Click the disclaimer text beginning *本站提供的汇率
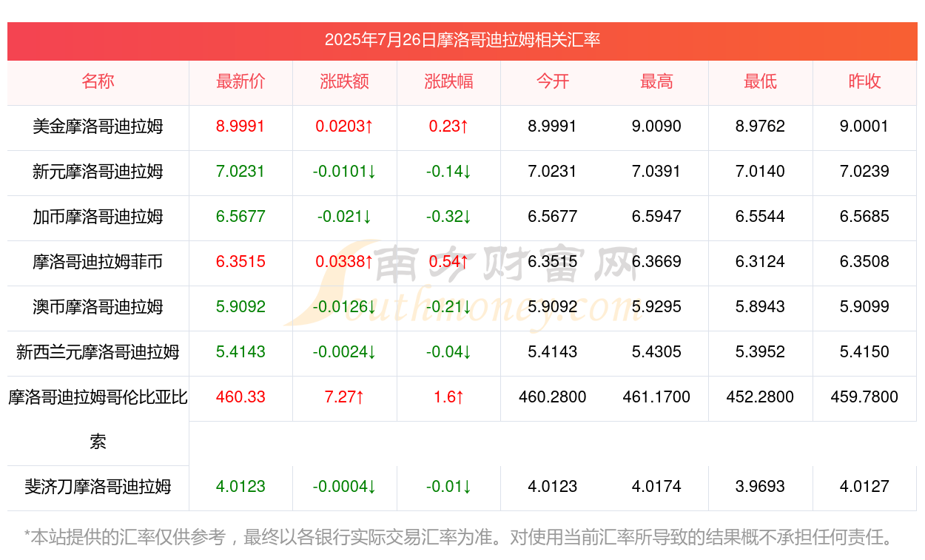 click(x=459, y=537)
